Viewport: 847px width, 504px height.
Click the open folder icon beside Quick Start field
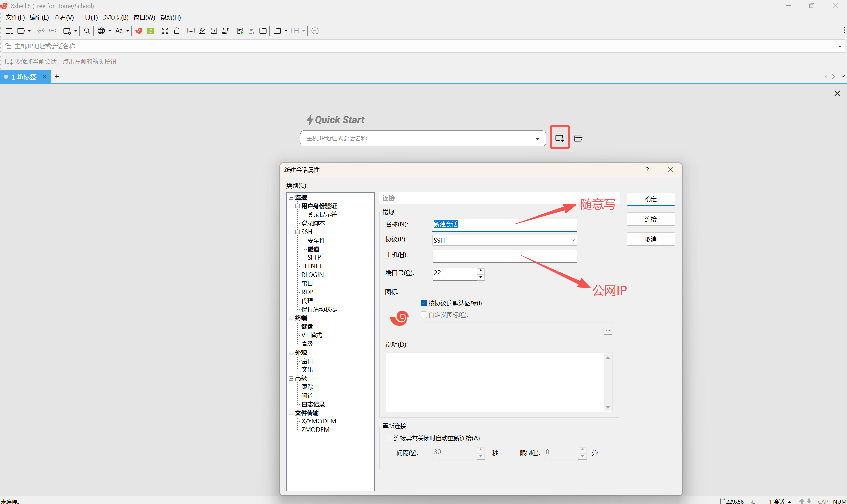[578, 138]
